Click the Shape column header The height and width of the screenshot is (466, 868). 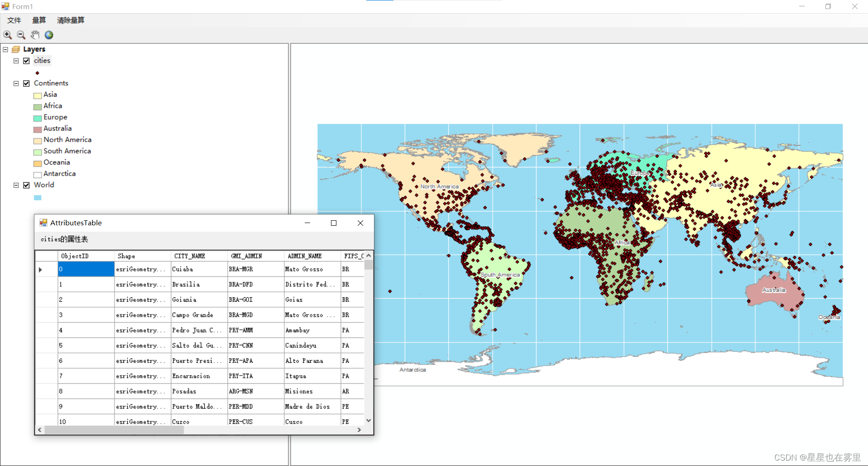click(143, 256)
